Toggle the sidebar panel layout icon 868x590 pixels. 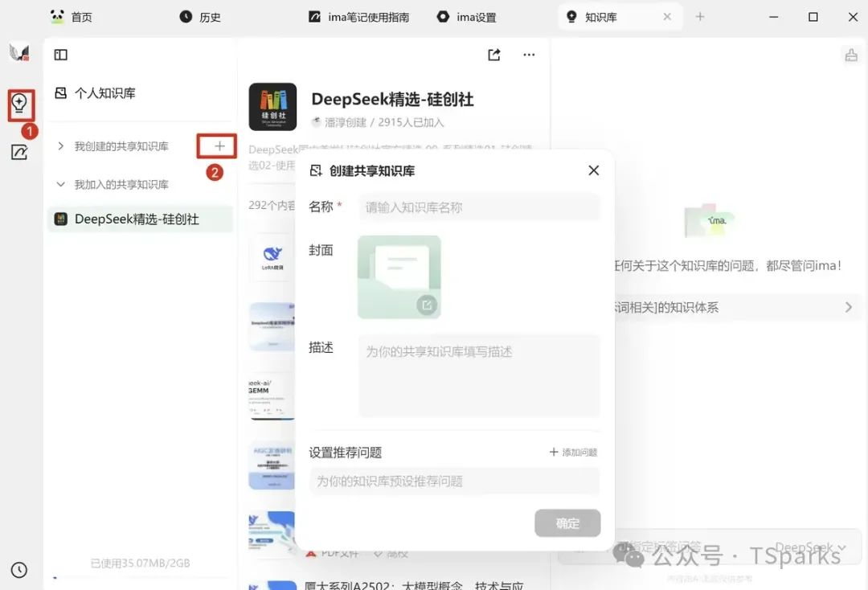coord(61,55)
